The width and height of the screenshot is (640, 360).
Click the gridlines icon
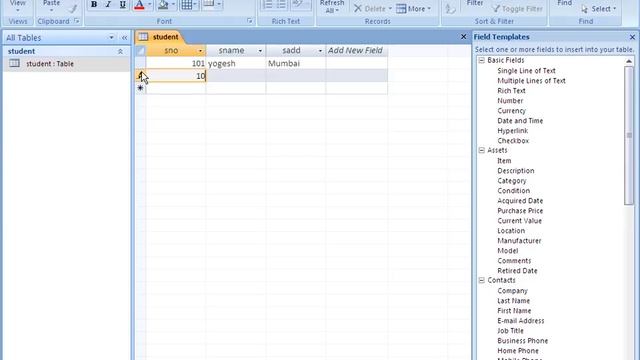[x=187, y=4]
